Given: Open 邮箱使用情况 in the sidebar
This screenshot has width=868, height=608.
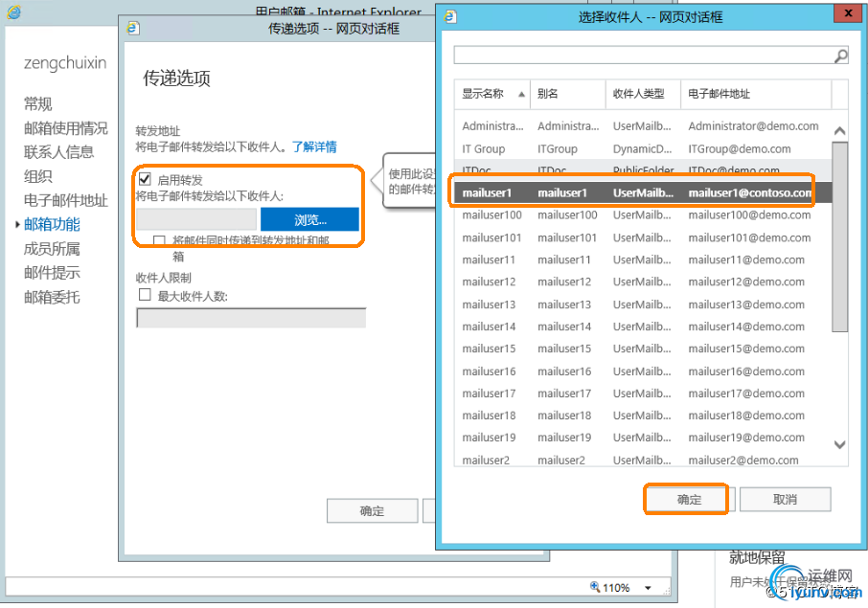Looking at the screenshot, I should [65, 127].
